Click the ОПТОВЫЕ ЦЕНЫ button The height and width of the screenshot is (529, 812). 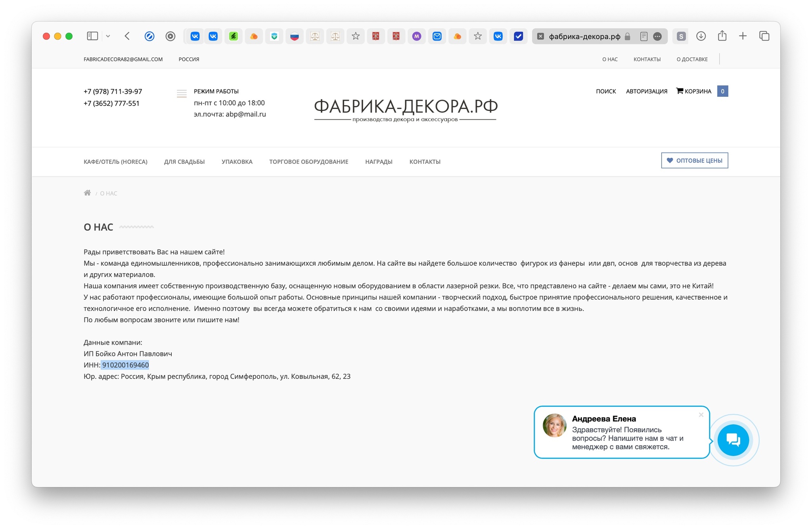pos(695,161)
